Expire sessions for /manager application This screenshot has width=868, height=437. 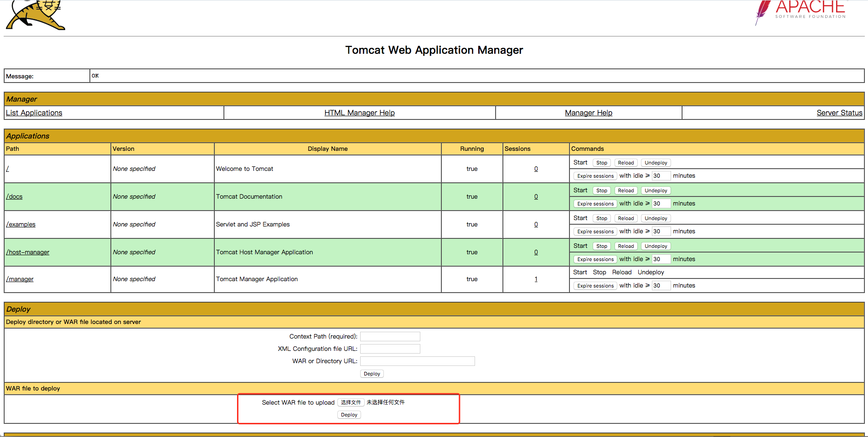click(595, 286)
